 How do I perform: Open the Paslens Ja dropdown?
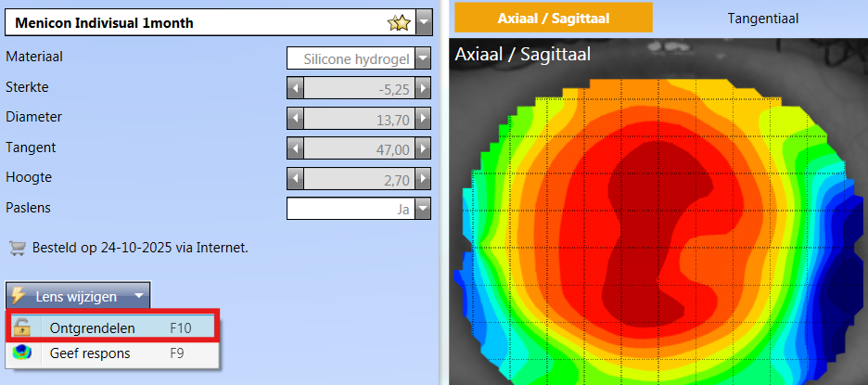point(423,209)
